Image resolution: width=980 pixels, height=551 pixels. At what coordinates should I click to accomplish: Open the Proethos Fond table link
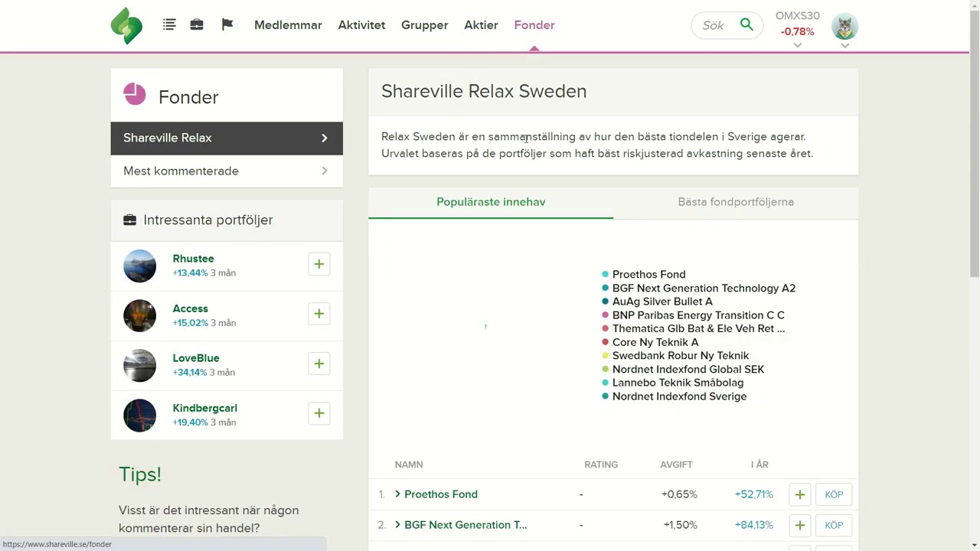[441, 494]
